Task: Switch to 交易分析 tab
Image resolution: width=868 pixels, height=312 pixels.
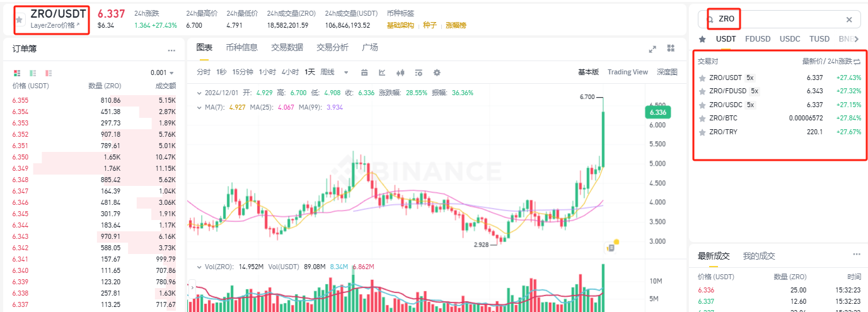Action: [332, 47]
